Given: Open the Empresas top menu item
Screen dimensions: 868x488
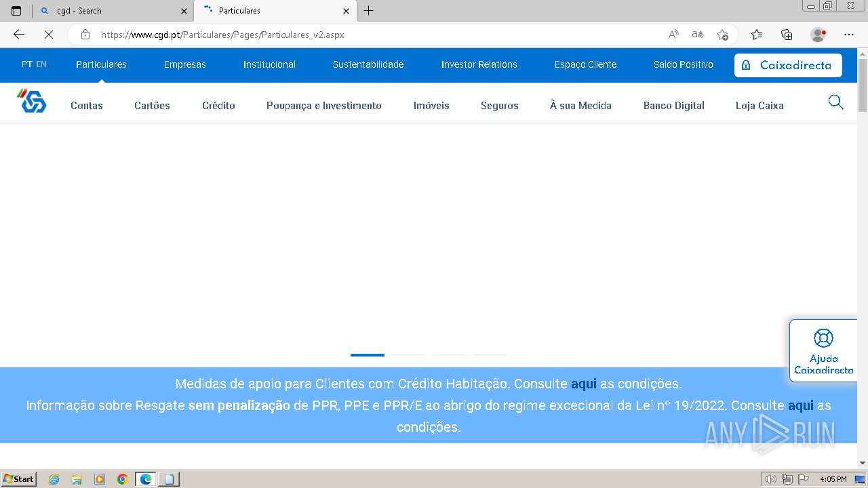Looking at the screenshot, I should 184,64.
